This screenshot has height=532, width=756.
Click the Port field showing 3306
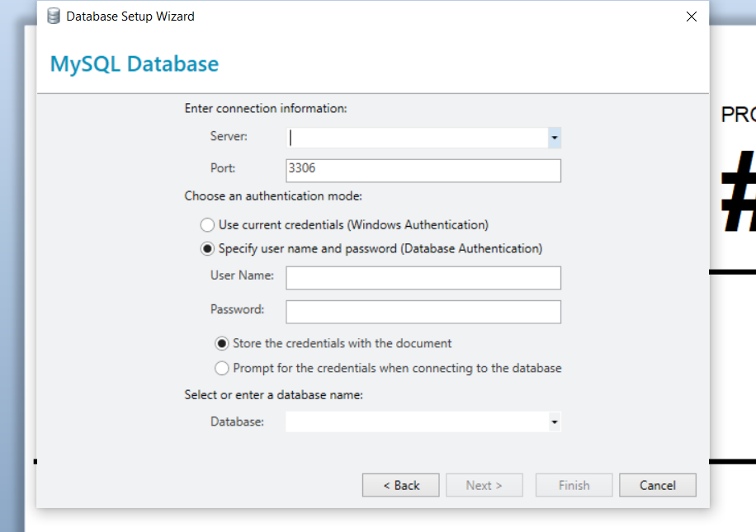(423, 171)
